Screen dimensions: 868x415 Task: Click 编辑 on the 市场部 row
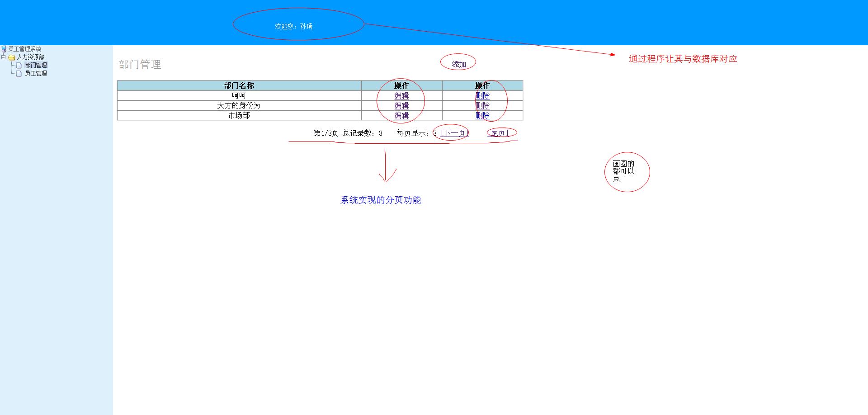tap(401, 115)
